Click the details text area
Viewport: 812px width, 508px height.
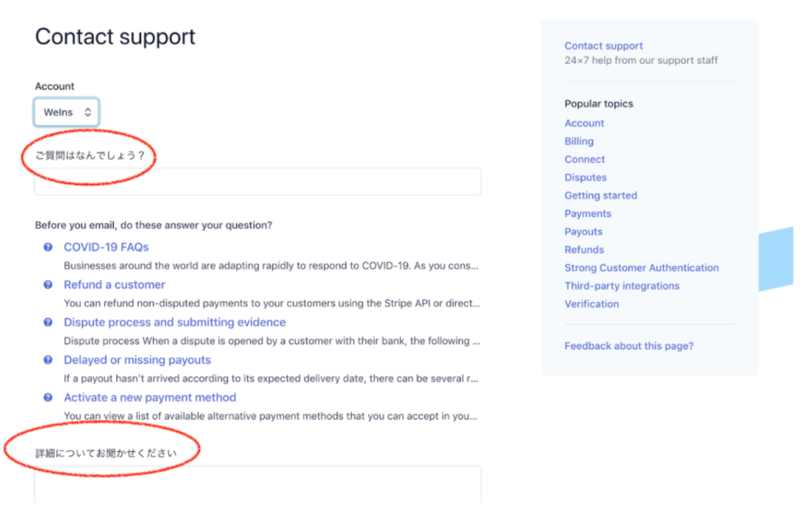(x=257, y=486)
